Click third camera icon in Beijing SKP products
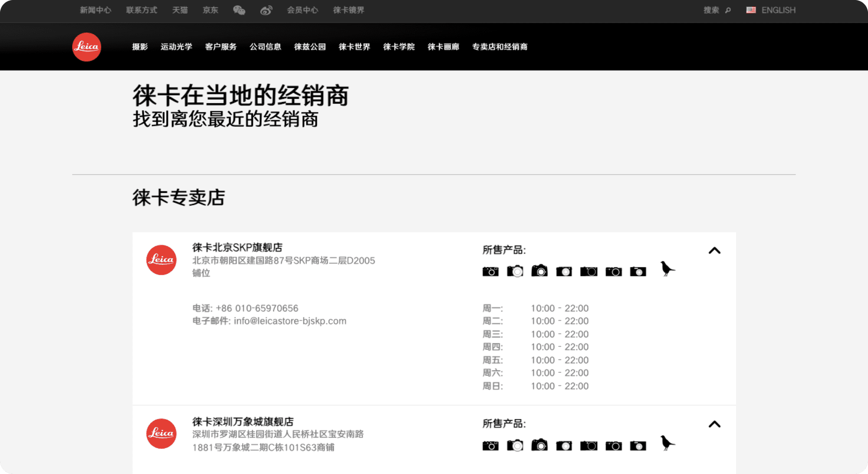The height and width of the screenshot is (474, 868). 539,270
